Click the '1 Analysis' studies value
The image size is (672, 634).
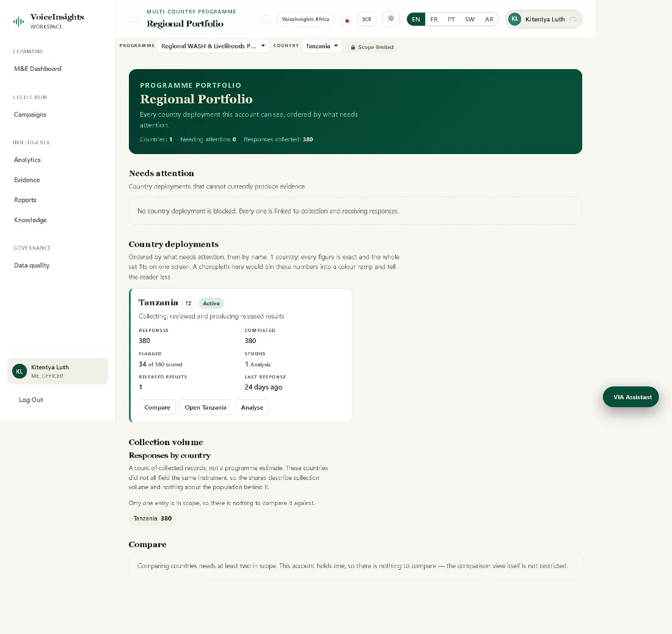click(x=258, y=364)
